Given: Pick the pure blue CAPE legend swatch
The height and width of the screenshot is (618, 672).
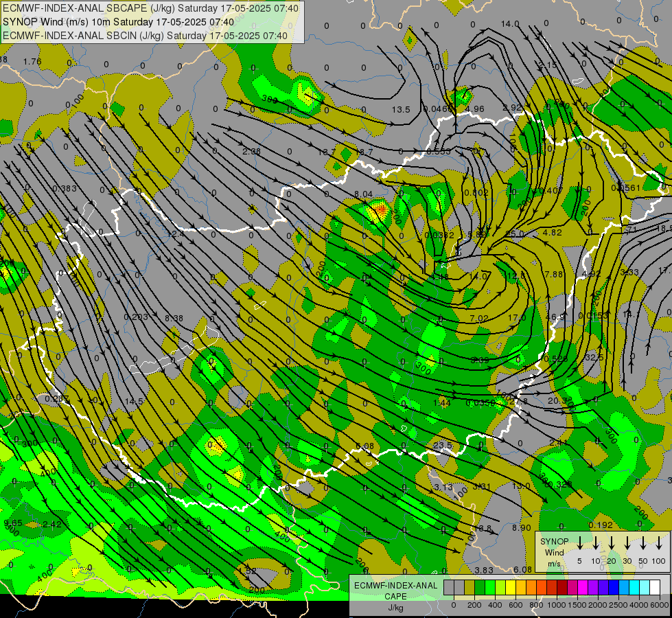Looking at the screenshot, I should (x=613, y=587).
